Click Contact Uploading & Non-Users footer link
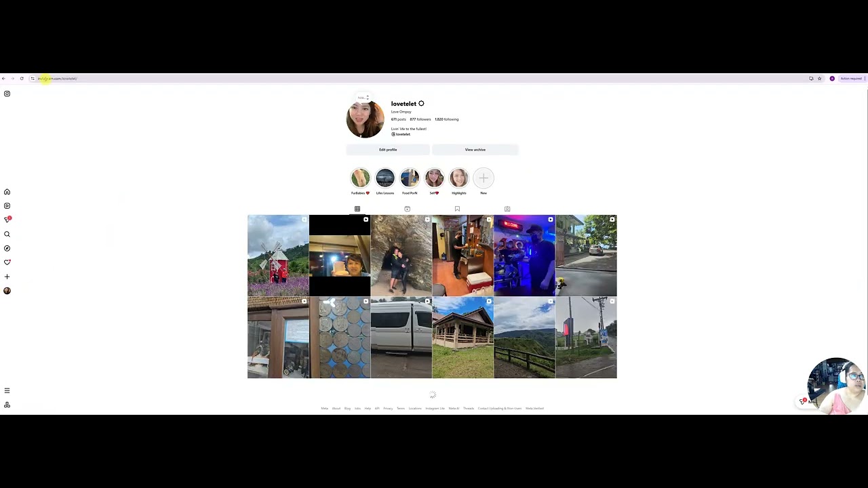This screenshot has height=488, width=868. (500, 409)
